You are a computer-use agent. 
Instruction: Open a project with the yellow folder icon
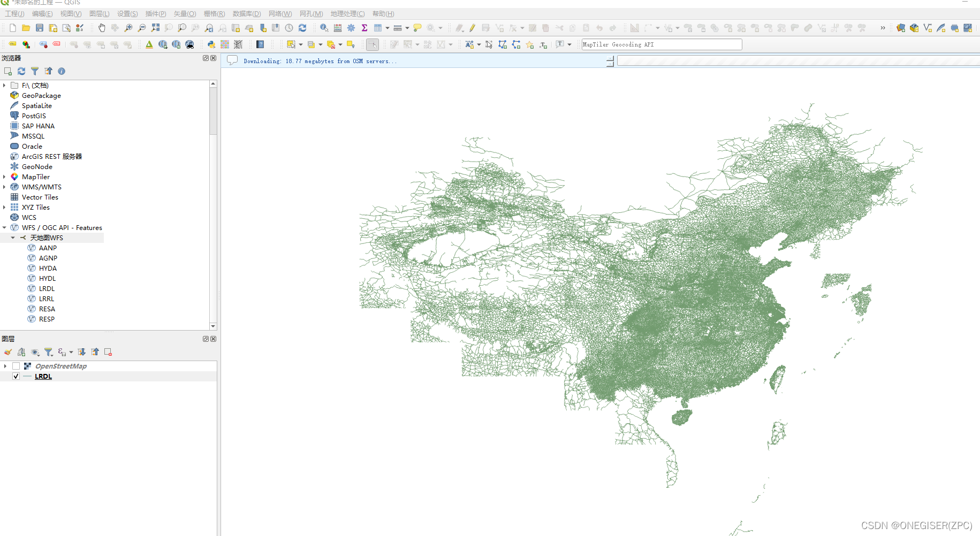pyautogui.click(x=26, y=28)
